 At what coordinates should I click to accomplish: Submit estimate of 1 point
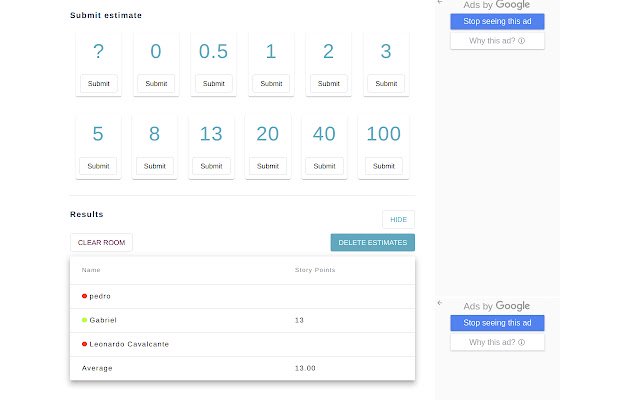pos(271,84)
